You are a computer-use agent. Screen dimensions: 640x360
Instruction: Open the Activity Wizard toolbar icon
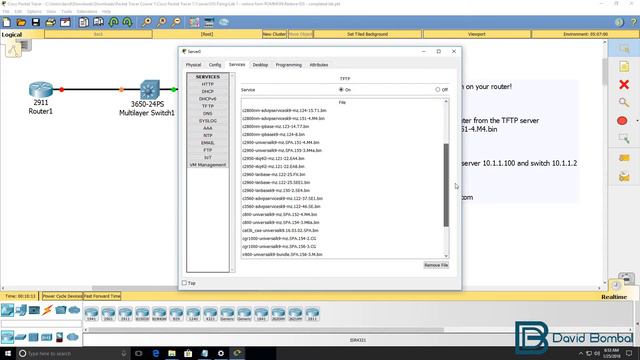[x=65, y=22]
